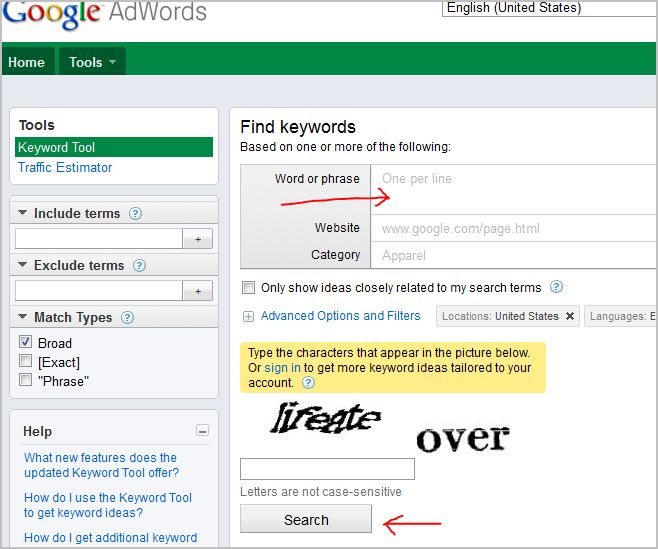Open Traffic Estimator tool
This screenshot has width=658, height=549.
[x=65, y=168]
